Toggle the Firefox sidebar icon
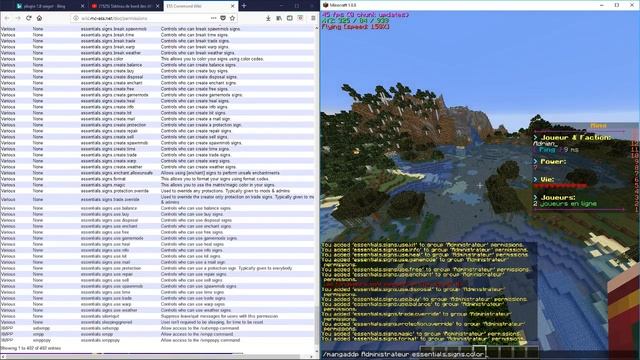Screen dimensions: 640x360 coord(289,18)
